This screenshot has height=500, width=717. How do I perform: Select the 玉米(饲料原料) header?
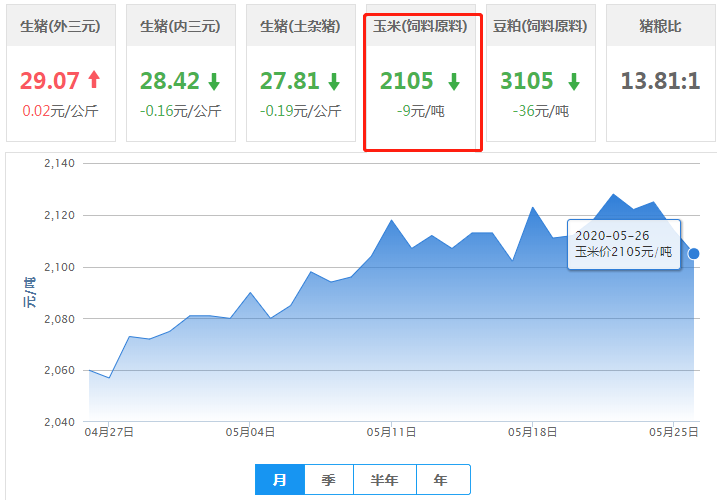click(421, 26)
